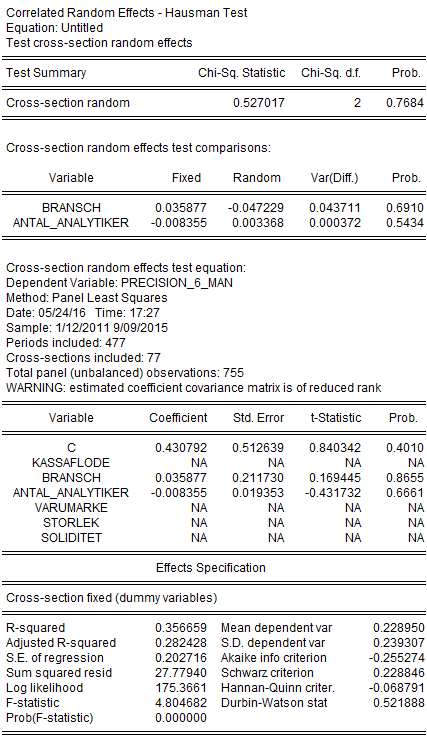Image resolution: width=427 pixels, height=738 pixels.
Task: Click the reduced rank WARNING text line
Action: [193, 388]
